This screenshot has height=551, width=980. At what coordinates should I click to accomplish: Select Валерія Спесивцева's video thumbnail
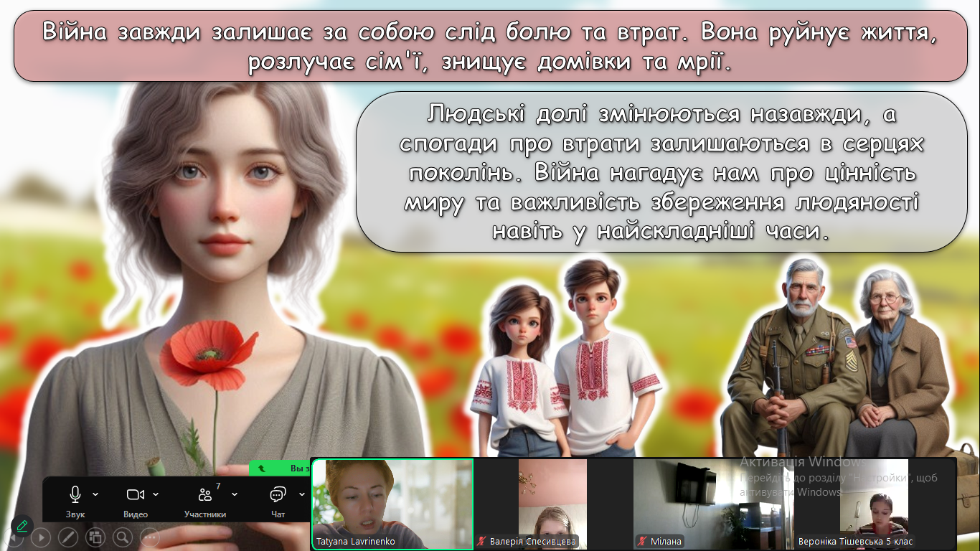click(552, 499)
